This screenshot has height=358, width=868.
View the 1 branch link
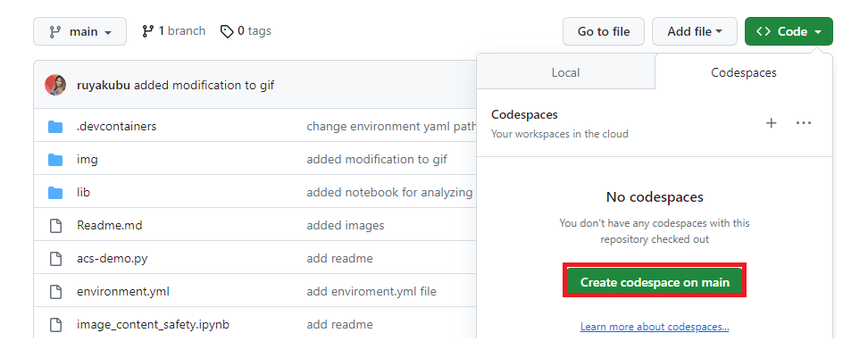[174, 31]
